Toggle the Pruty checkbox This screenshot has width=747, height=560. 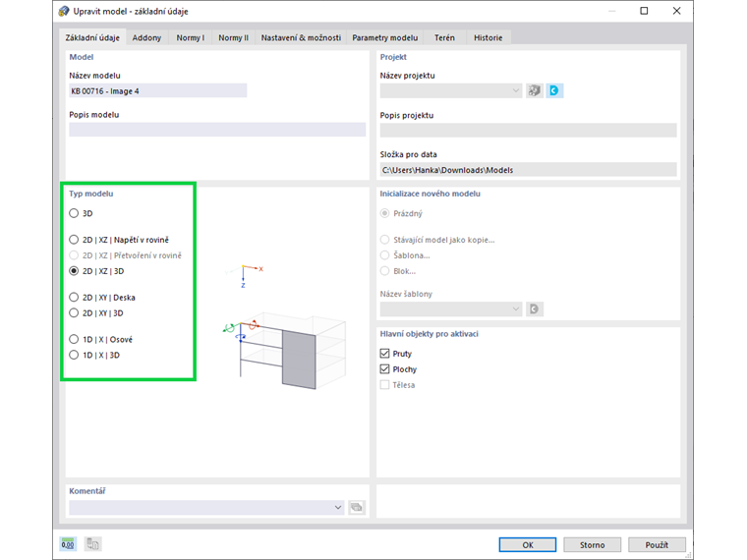coord(385,354)
